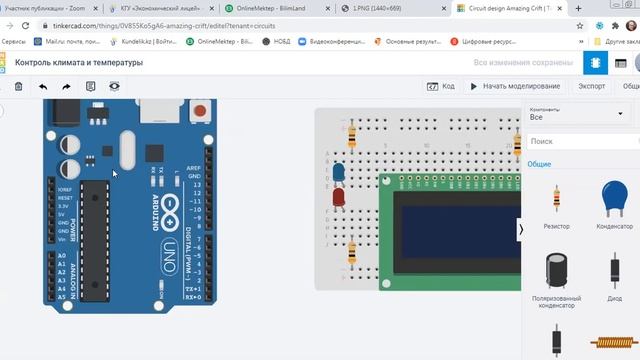Viewport: 640px width, 360px height.
Task: Expand hidden bookmarks chevron
Action: point(581,41)
